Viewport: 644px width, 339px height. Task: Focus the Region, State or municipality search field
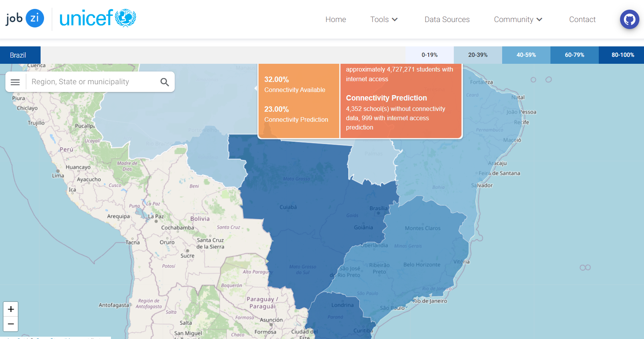pyautogui.click(x=93, y=82)
